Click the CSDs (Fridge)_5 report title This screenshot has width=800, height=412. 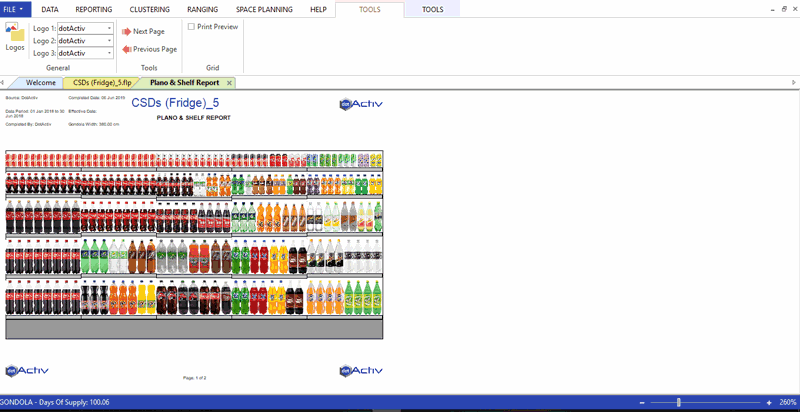click(176, 103)
